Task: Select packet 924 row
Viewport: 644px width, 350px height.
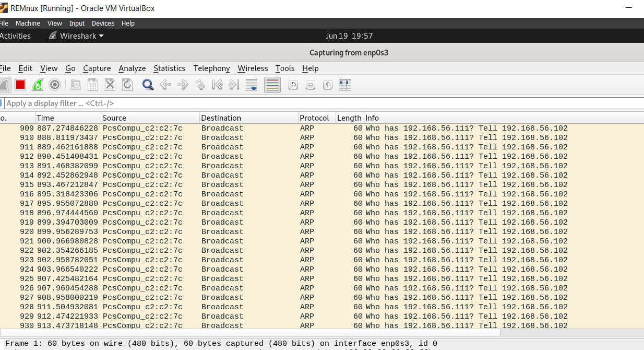Action: click(x=322, y=269)
